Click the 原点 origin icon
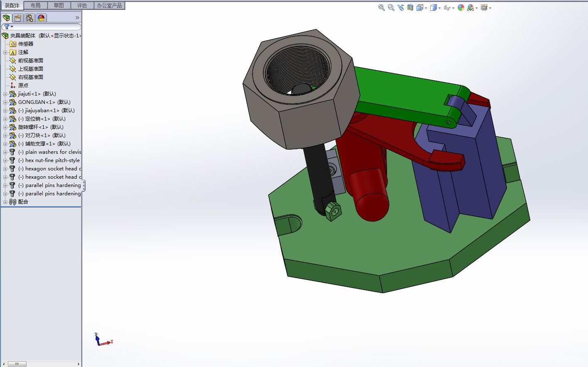The image size is (588, 367). tap(13, 86)
